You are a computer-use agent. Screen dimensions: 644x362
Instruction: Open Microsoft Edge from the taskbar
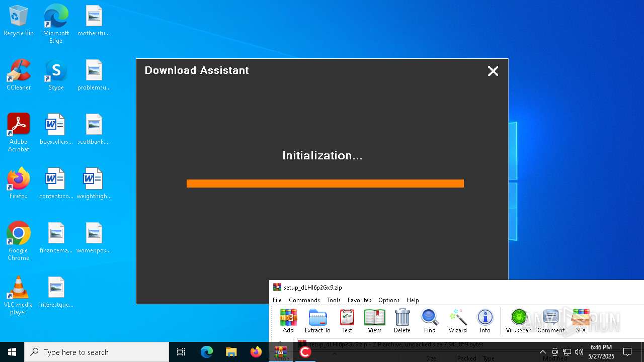[x=207, y=352]
